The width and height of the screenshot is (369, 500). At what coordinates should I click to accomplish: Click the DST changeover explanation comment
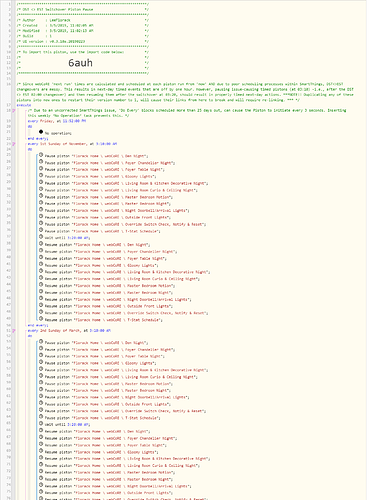[x=185, y=92]
